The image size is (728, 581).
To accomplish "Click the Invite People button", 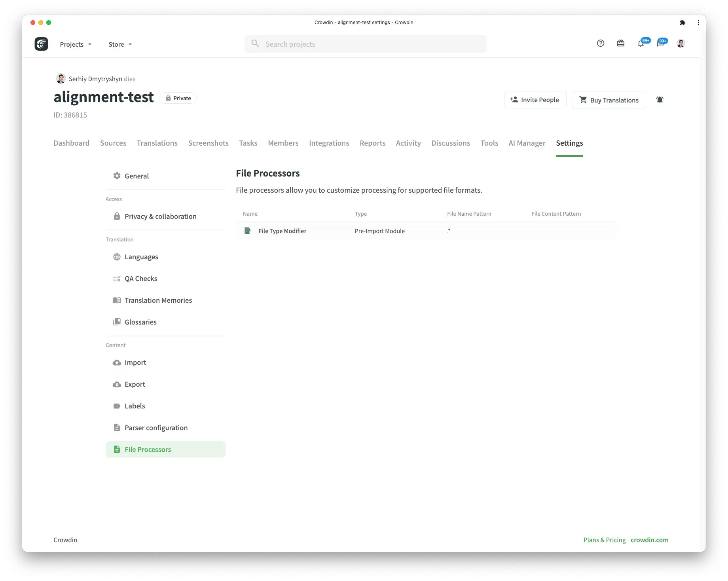I will pos(535,99).
